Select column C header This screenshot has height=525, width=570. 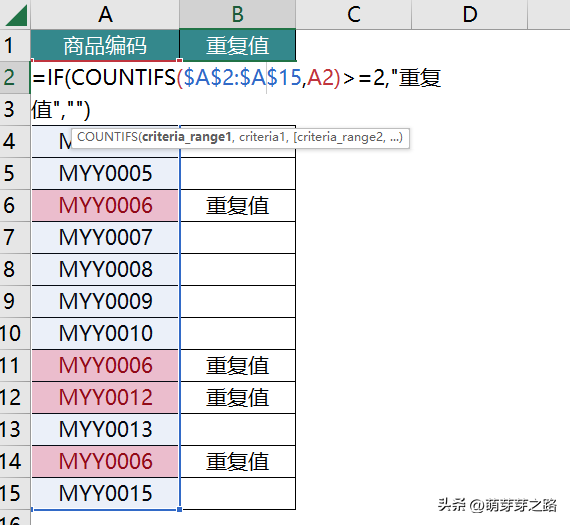coord(354,15)
